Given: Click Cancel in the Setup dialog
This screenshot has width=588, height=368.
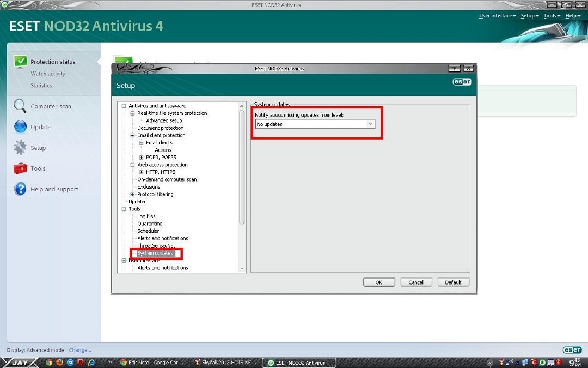Looking at the screenshot, I should (416, 282).
